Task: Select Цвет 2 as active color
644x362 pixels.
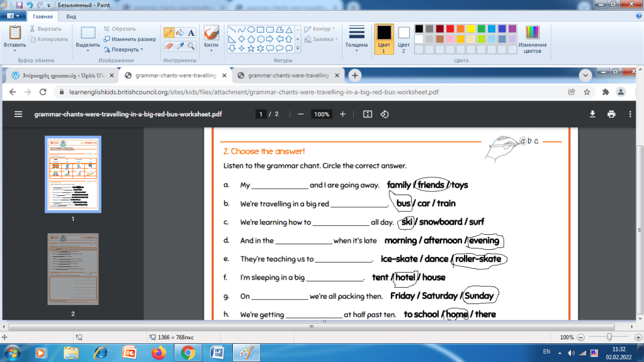Action: [404, 38]
